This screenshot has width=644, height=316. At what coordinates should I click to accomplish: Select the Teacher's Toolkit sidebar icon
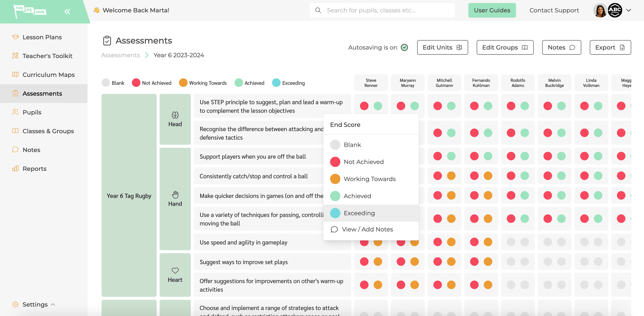[x=15, y=56]
